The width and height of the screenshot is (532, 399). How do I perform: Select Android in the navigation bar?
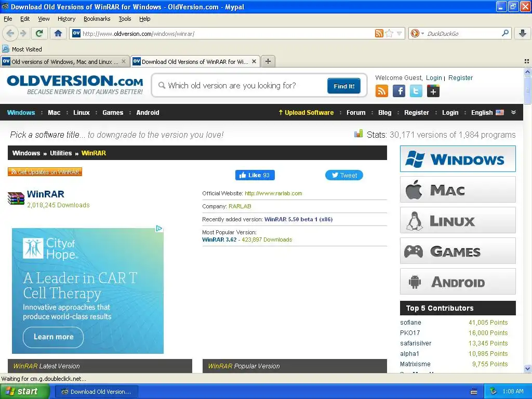(148, 113)
